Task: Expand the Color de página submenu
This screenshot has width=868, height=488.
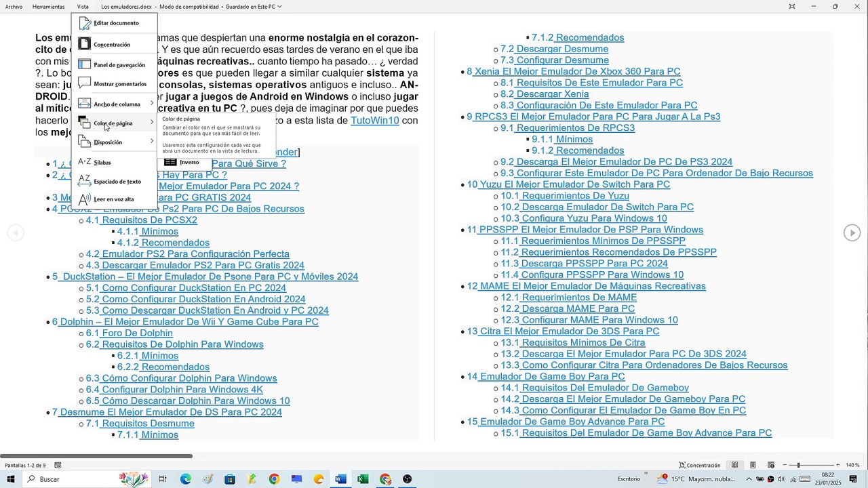Action: [152, 123]
